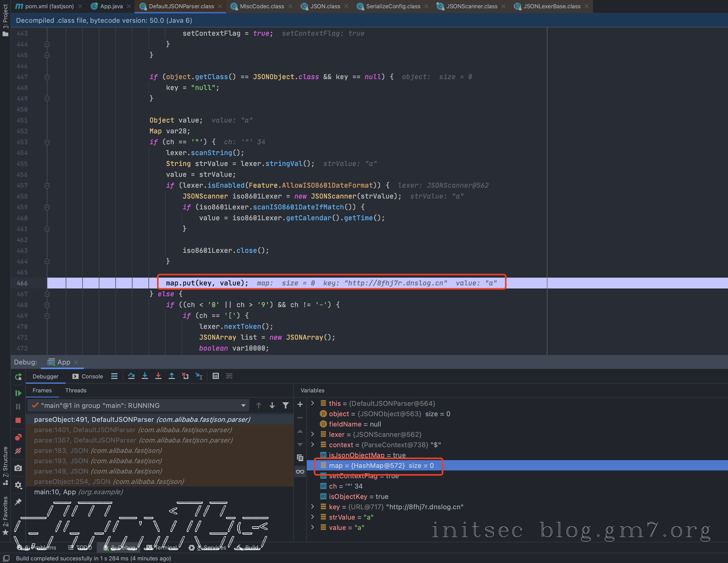Screen dimensions: 728x563
Task: Click the Step Into icon
Action: pos(145,376)
